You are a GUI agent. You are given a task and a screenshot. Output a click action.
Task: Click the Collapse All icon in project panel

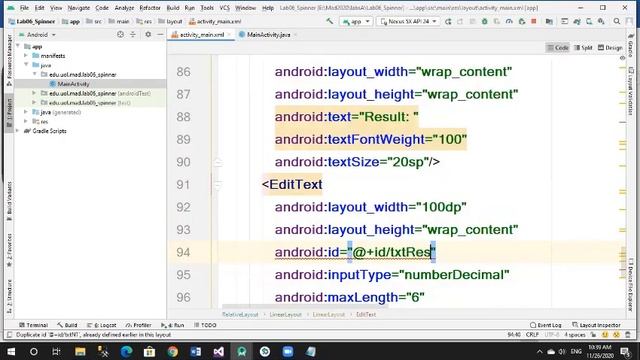[x=133, y=35]
